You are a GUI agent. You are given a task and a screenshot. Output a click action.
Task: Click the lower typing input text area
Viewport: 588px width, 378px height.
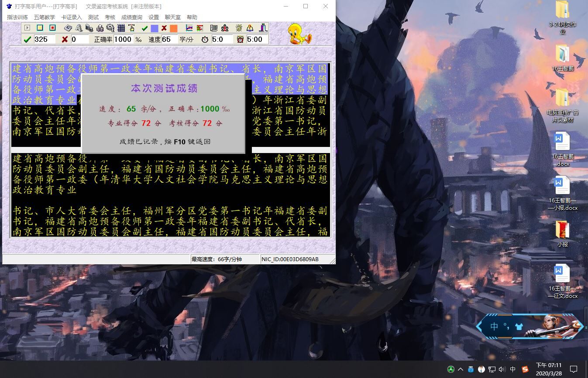[170, 195]
